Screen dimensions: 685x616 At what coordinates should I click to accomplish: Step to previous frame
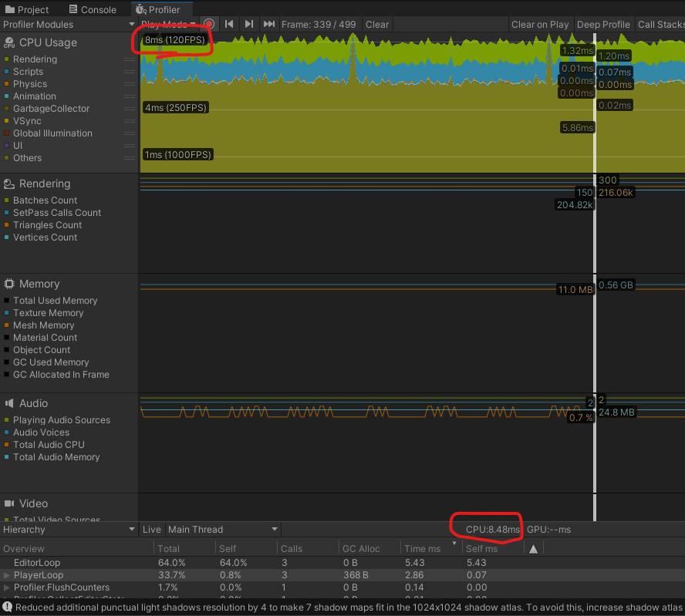[x=229, y=24]
